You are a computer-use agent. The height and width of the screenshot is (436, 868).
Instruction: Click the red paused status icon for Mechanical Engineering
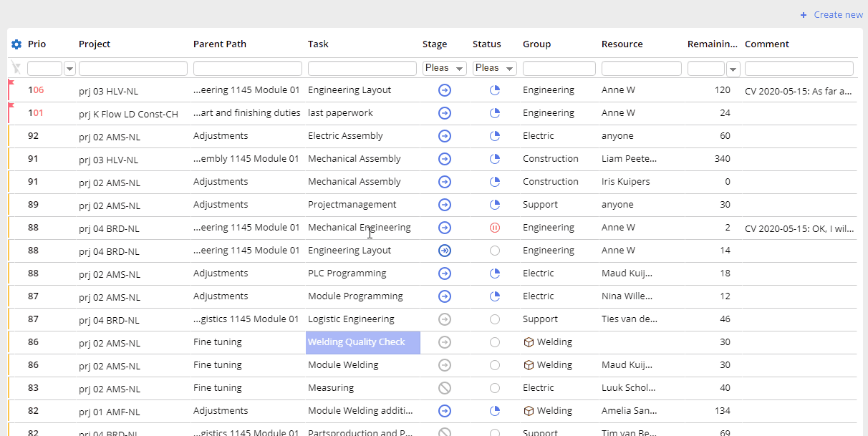tap(495, 228)
